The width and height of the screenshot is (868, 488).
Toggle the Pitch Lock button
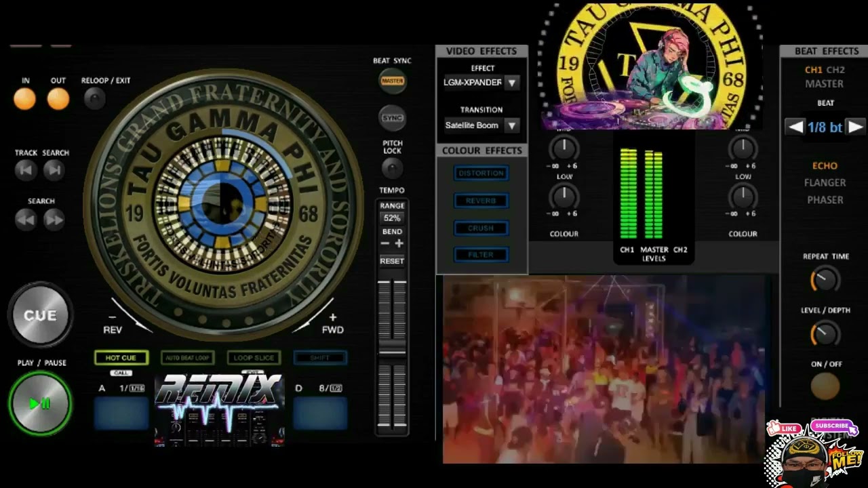(x=392, y=167)
